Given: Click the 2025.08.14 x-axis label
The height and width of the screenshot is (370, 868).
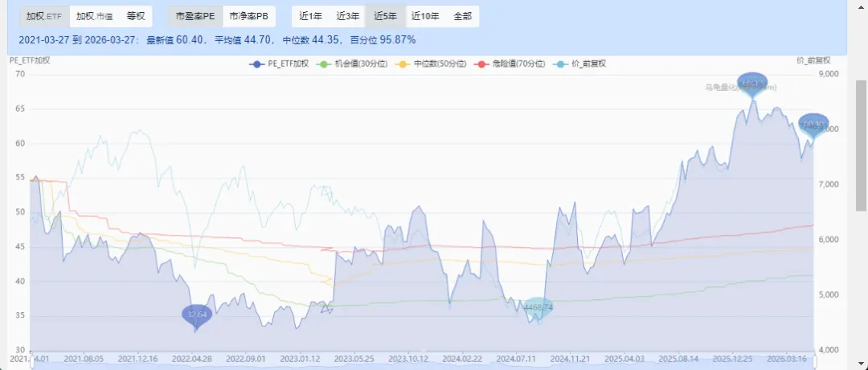Looking at the screenshot, I should [x=678, y=359].
